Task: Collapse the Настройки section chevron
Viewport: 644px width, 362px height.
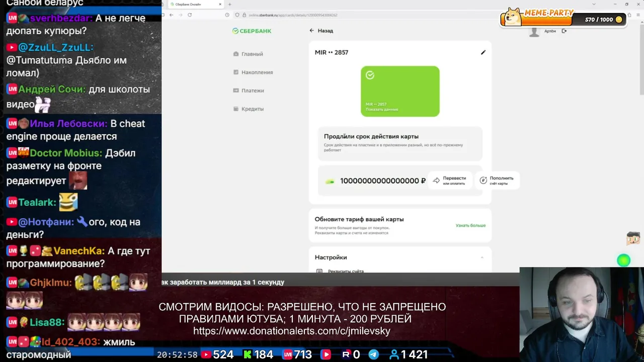Action: (481, 257)
